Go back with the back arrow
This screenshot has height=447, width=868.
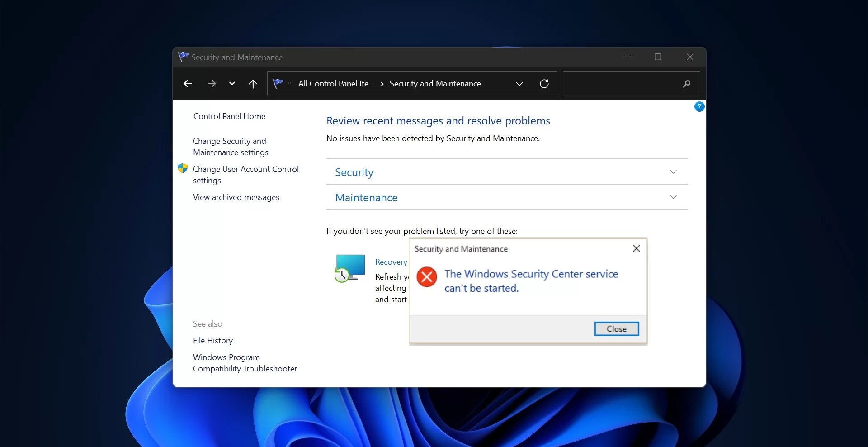point(188,84)
